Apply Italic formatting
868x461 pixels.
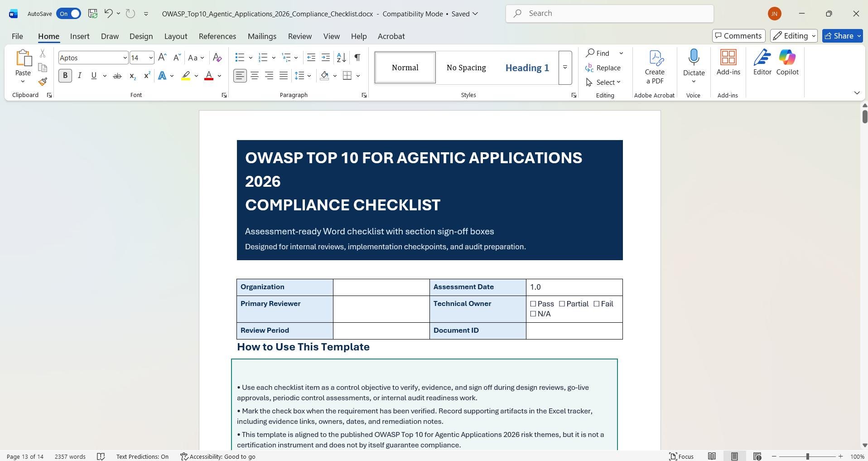tap(79, 76)
